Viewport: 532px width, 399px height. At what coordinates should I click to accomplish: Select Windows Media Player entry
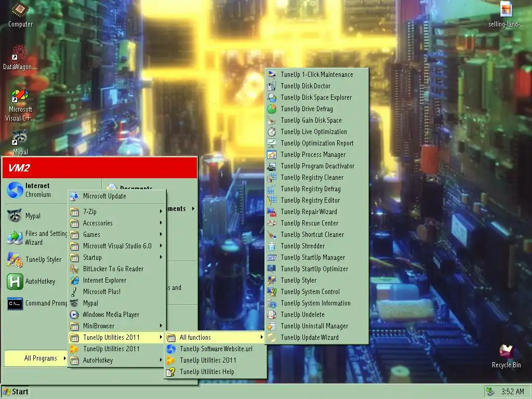click(117, 315)
